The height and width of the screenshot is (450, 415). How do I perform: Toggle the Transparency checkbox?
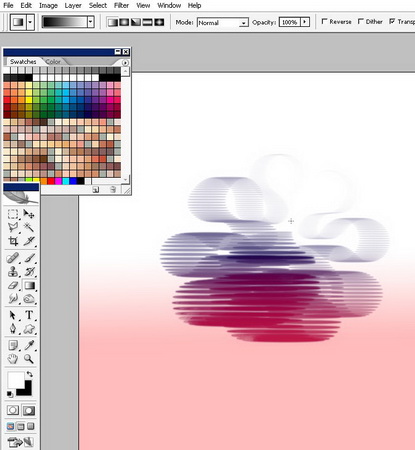click(392, 21)
